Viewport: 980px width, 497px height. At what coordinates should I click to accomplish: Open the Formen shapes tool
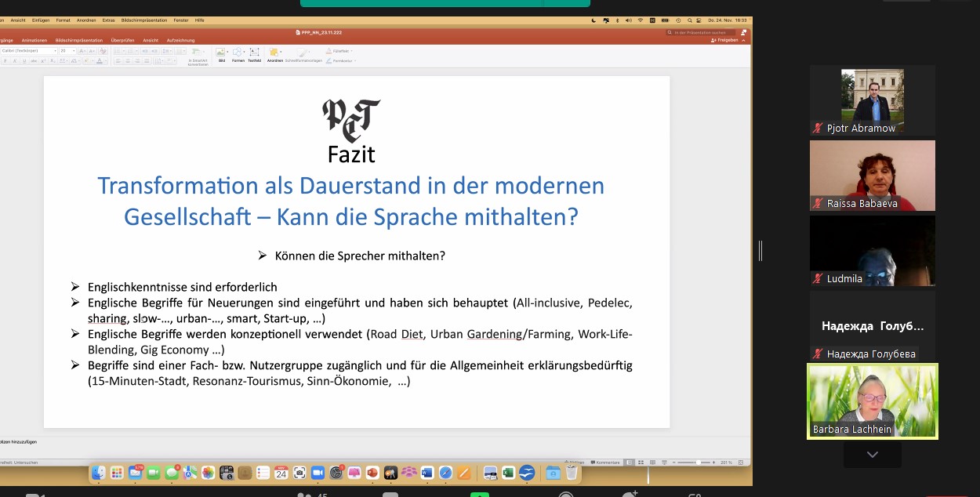[x=238, y=53]
